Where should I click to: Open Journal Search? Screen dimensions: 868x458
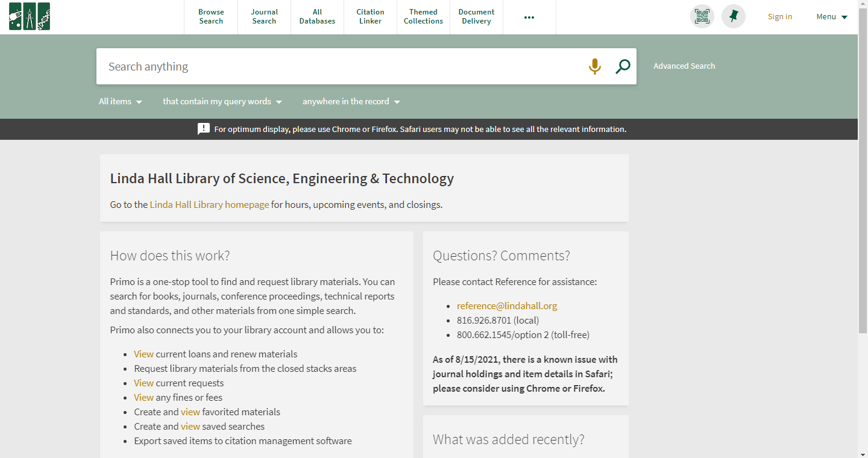pyautogui.click(x=264, y=17)
